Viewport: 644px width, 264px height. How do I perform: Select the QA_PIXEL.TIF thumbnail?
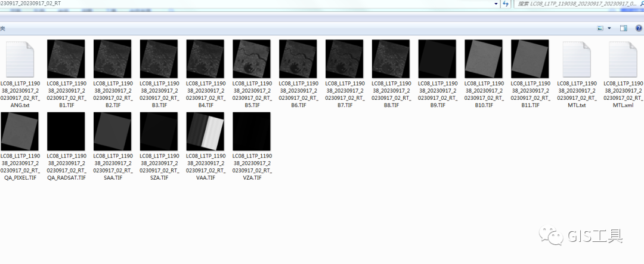(20, 131)
